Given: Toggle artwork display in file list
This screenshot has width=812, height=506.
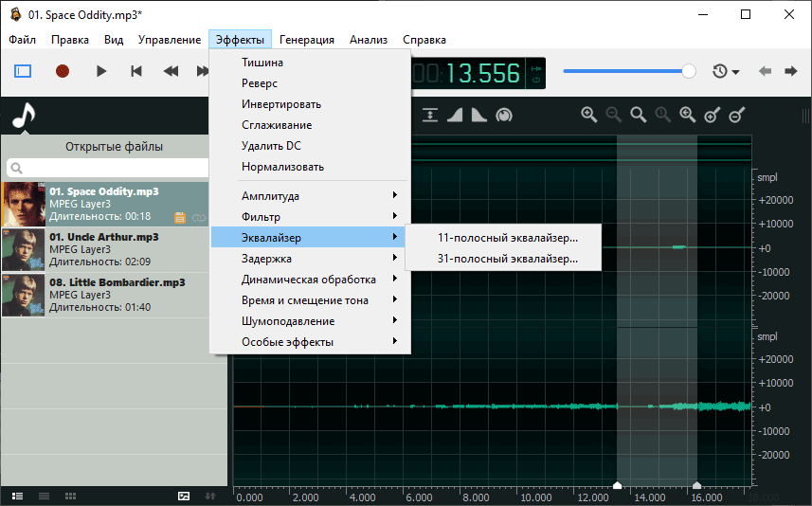Looking at the screenshot, I should point(184,497).
